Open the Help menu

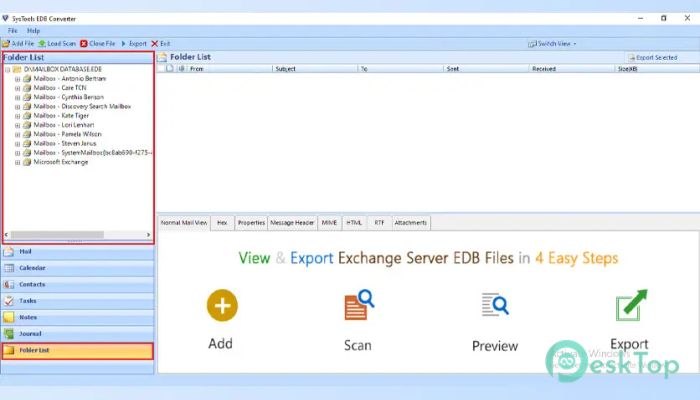(33, 31)
